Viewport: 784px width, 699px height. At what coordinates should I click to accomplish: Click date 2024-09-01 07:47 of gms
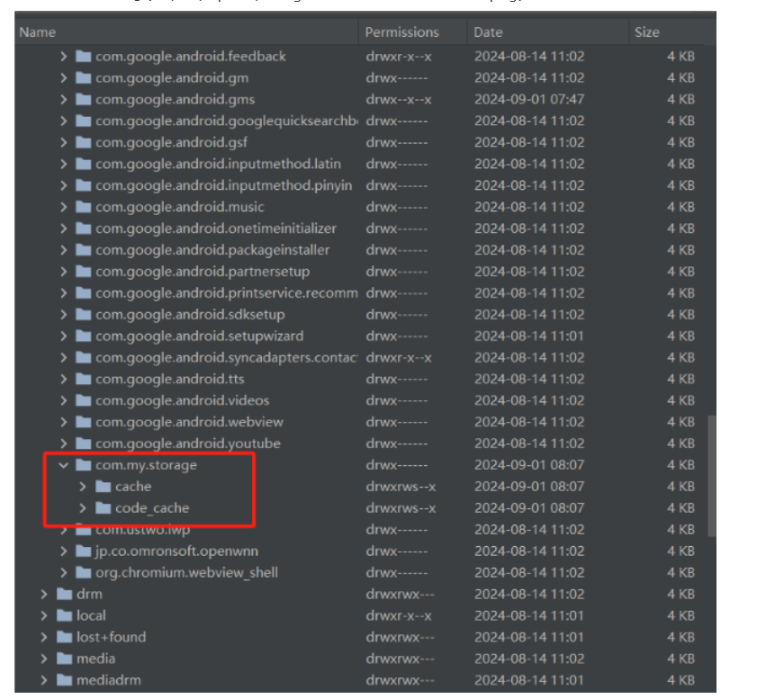(x=529, y=100)
